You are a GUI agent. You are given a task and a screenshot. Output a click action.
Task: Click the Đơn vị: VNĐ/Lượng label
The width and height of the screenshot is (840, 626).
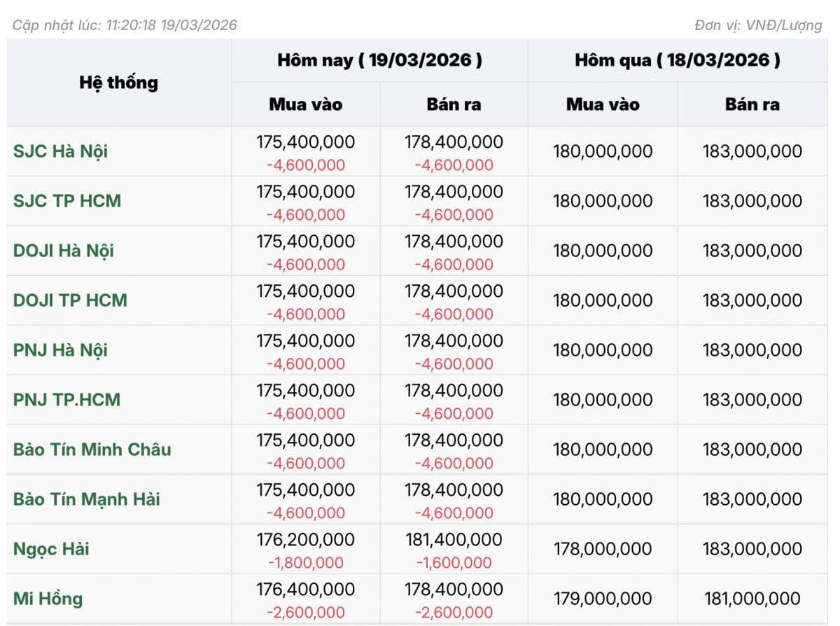pos(758,25)
